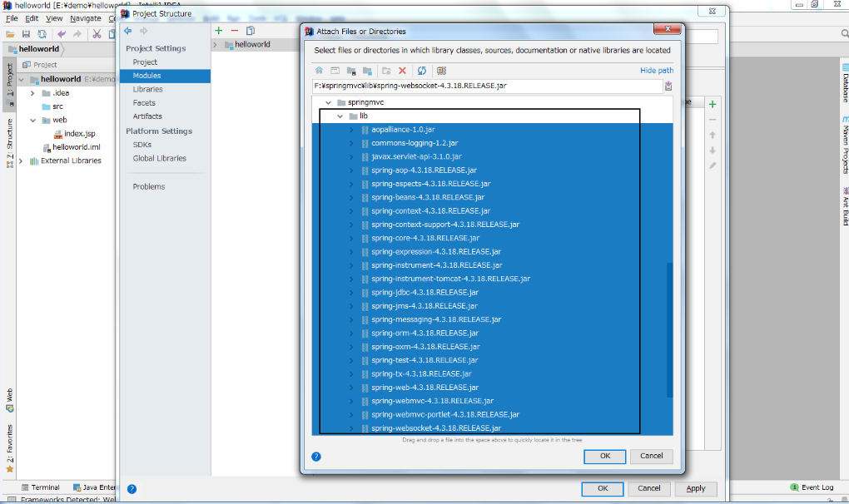Expand spring-core-4.3.18.RELEASE.jar node
The width and height of the screenshot is (849, 504).
pyautogui.click(x=351, y=239)
